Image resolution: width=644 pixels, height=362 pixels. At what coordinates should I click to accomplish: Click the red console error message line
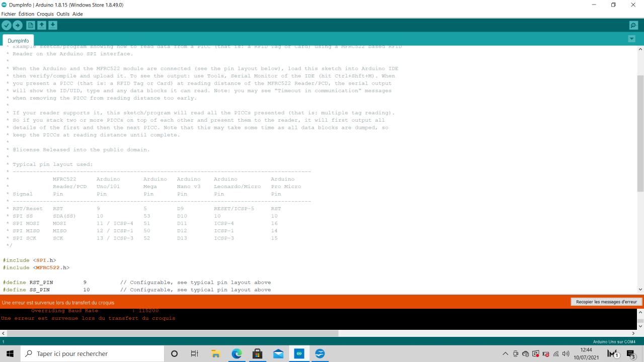[88, 318]
